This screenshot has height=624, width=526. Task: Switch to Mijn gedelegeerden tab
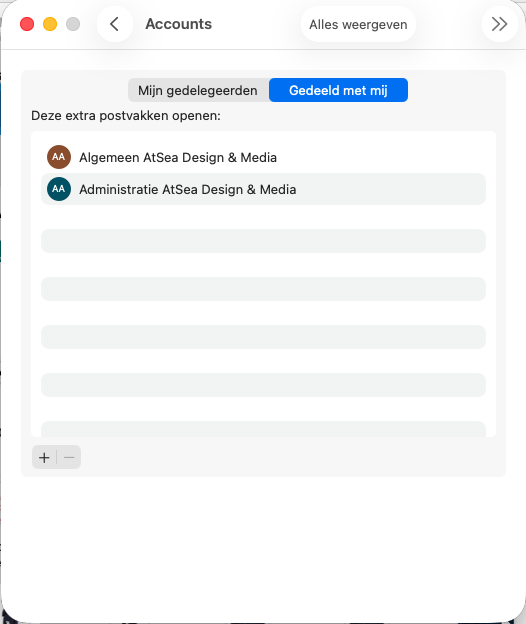coord(198,90)
